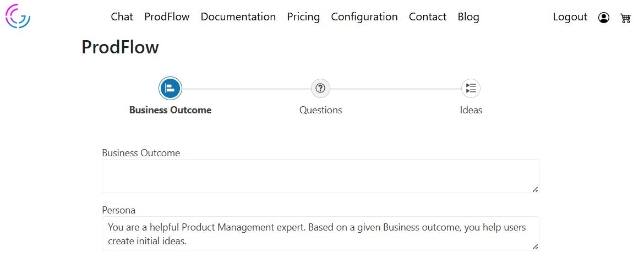Image resolution: width=644 pixels, height=263 pixels.
Task: Click the Business Outcome step circle icon
Action: click(x=170, y=88)
